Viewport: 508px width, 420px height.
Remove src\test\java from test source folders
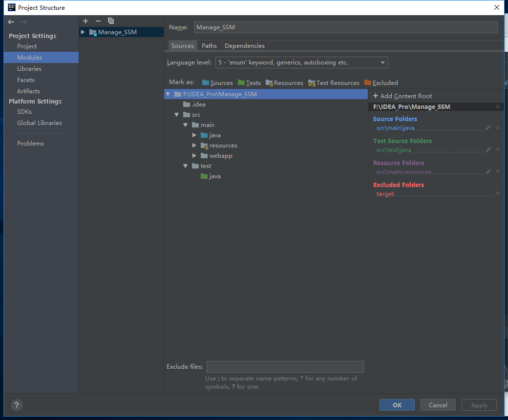point(498,150)
